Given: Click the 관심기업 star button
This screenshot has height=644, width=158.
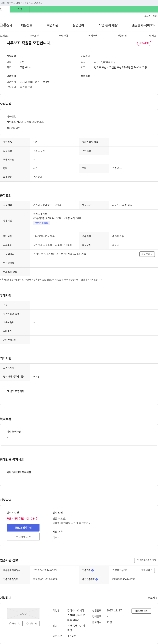Looking at the screenshot, I should click(x=14, y=623).
